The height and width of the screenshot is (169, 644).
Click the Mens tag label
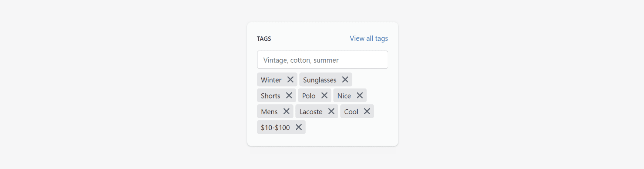[269, 112]
